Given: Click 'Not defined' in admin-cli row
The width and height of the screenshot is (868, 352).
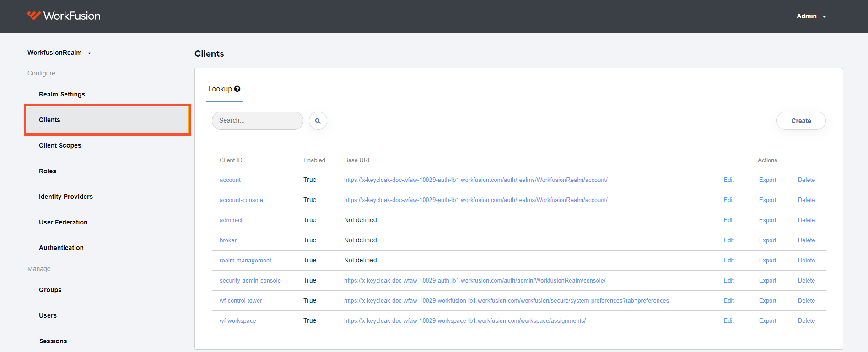Looking at the screenshot, I should click(361, 220).
